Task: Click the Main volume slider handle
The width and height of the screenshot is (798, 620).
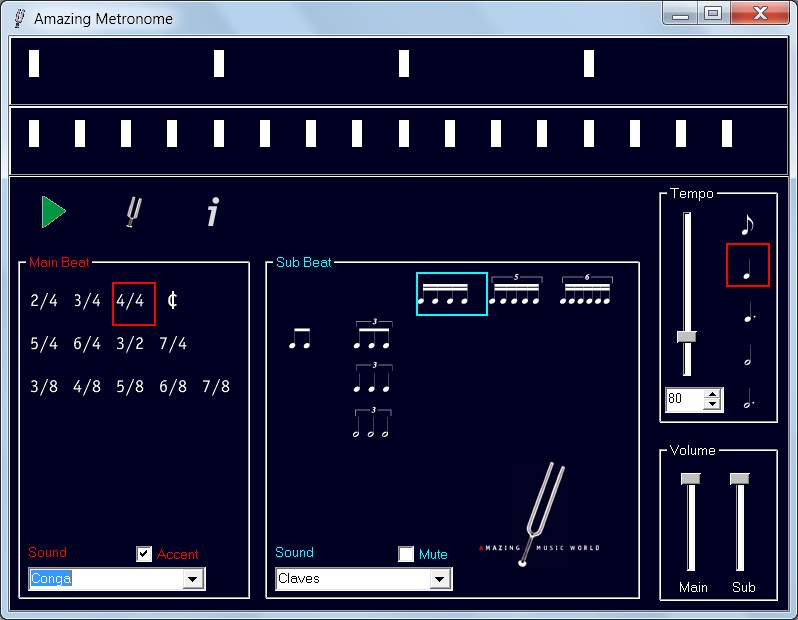Action: pos(691,480)
